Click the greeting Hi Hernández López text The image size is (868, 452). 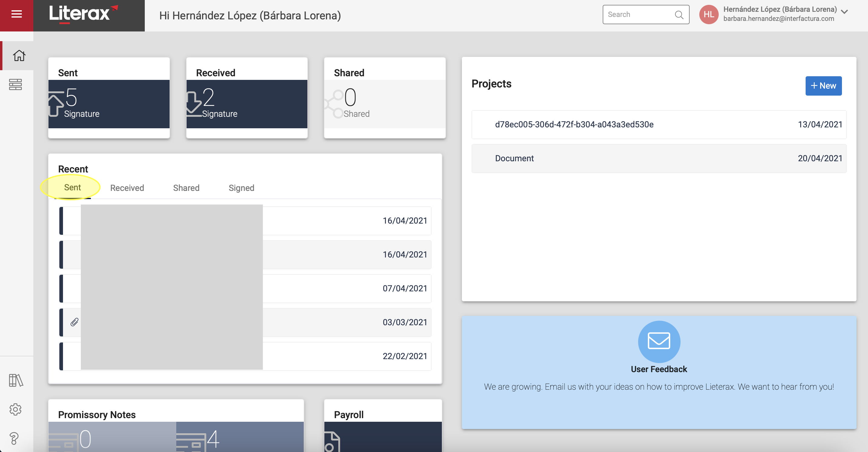click(x=250, y=15)
